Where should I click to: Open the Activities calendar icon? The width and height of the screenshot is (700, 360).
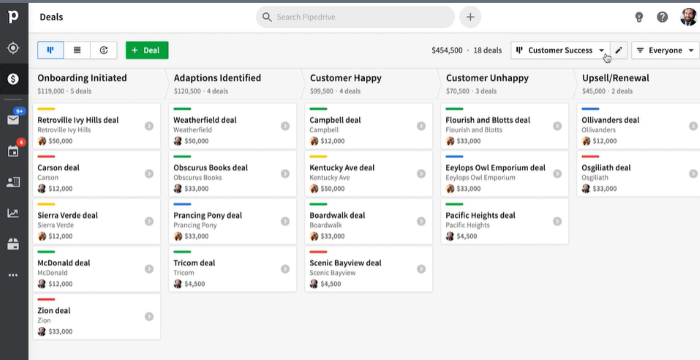point(13,151)
